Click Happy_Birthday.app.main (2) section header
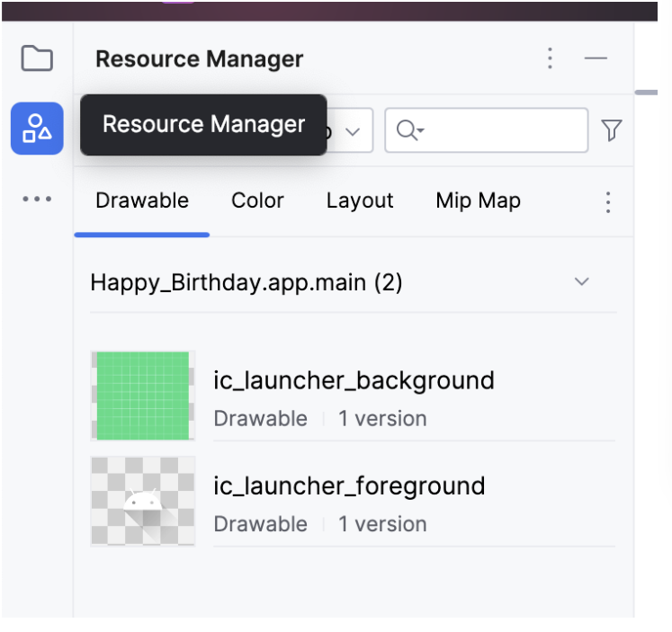This screenshot has width=672, height=632. [246, 282]
